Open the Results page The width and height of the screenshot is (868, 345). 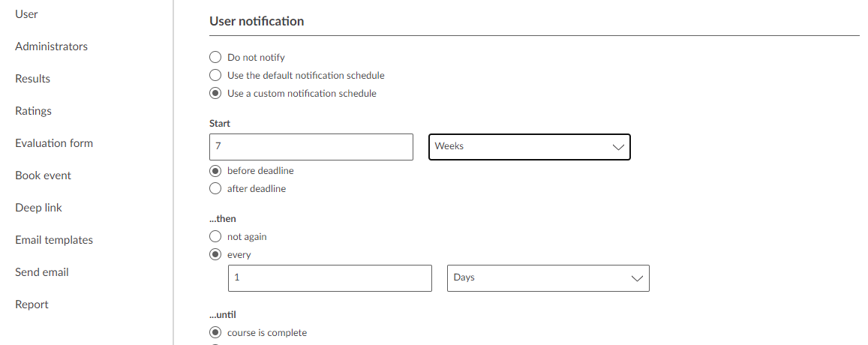coord(32,79)
